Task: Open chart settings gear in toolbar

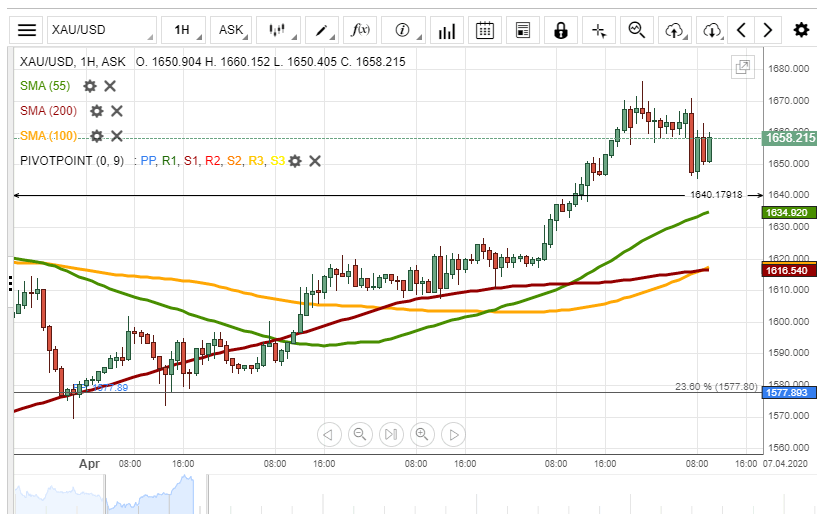Action: [x=800, y=30]
